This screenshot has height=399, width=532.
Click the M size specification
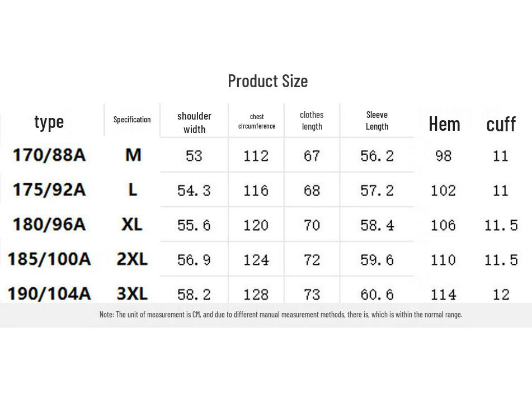coord(133,155)
